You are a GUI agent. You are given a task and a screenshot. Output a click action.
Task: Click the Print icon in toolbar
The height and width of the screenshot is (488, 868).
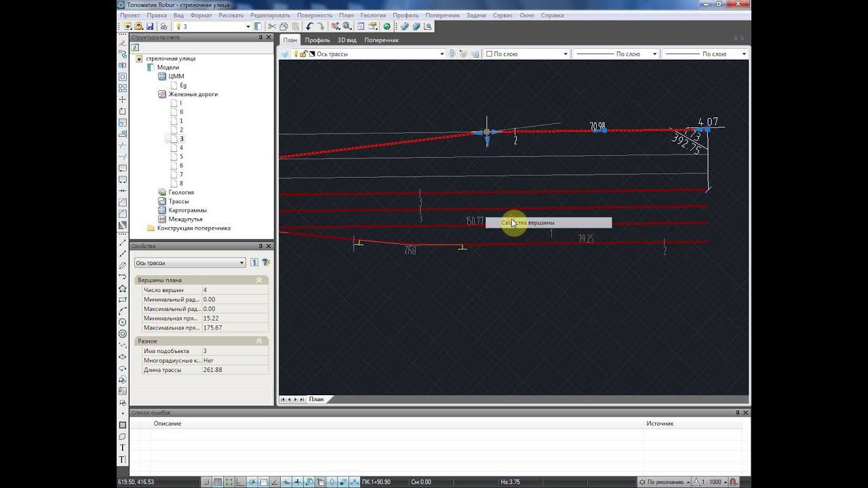[163, 26]
